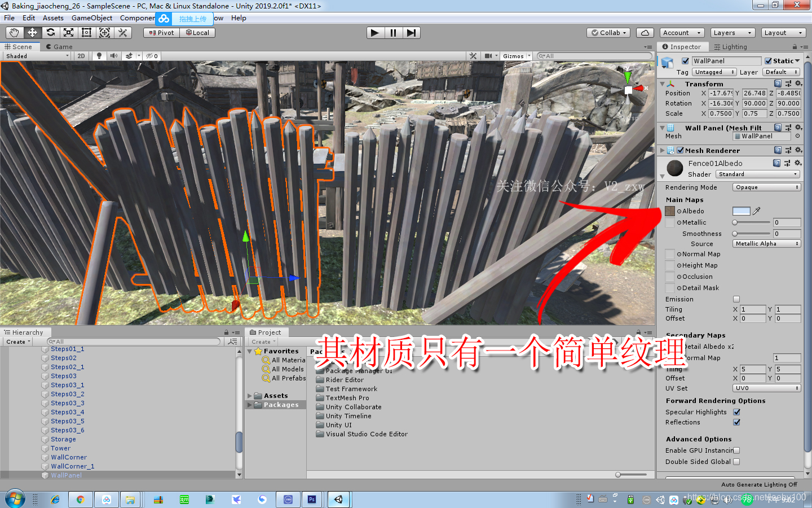The image size is (812, 508).
Task: Enable the Emission checkbox
Action: click(x=736, y=299)
